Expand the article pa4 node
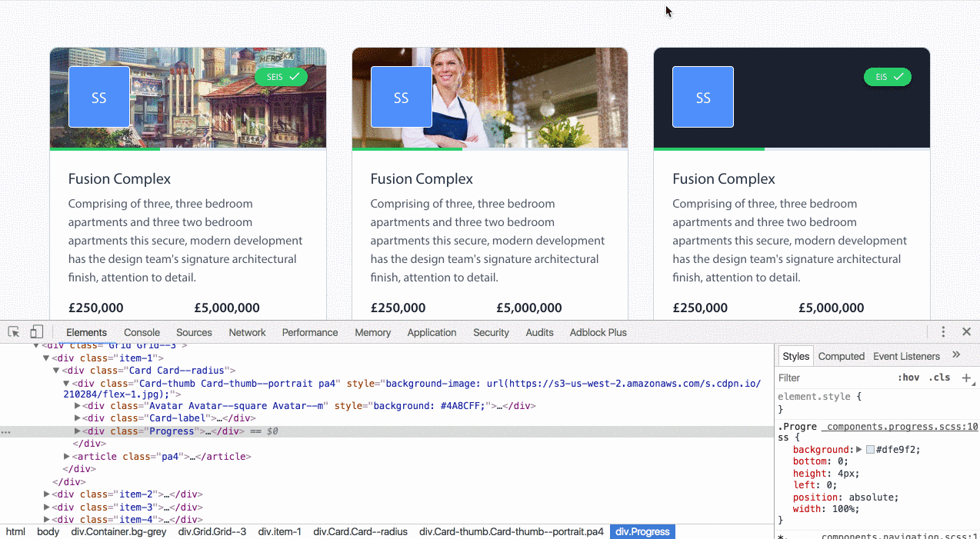980x539 pixels. (x=67, y=456)
